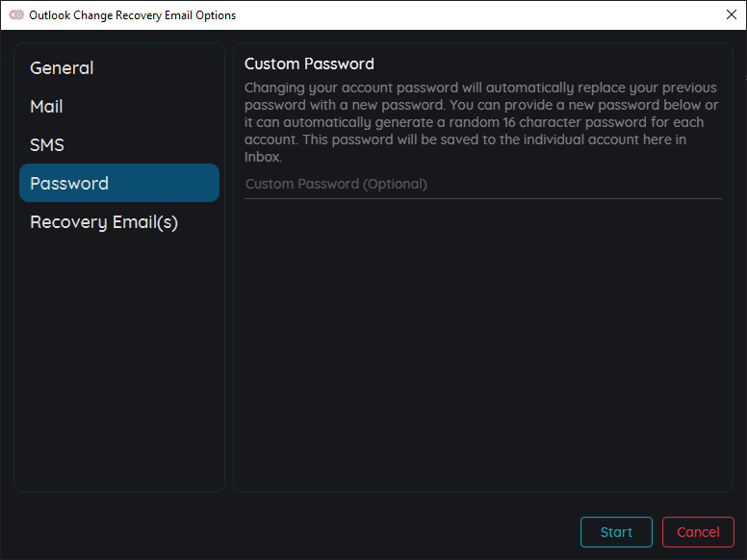Close the Recovery Email Options window
This screenshot has width=747, height=560.
point(732,14)
